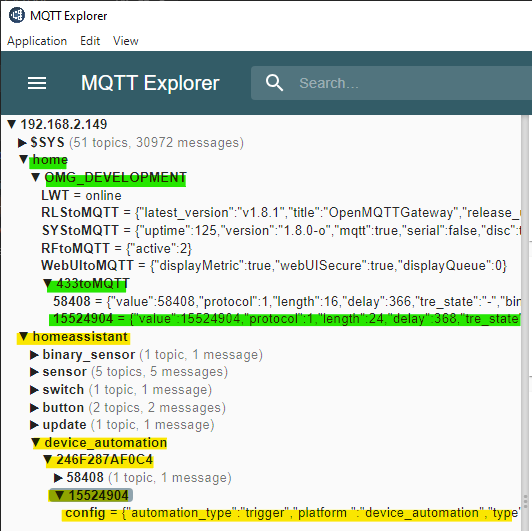Expand the button topic arrow
This screenshot has height=531, width=532.
point(34,407)
